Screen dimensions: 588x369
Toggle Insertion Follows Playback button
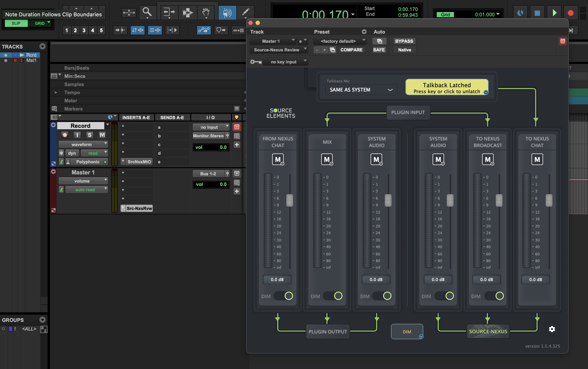pos(172,30)
